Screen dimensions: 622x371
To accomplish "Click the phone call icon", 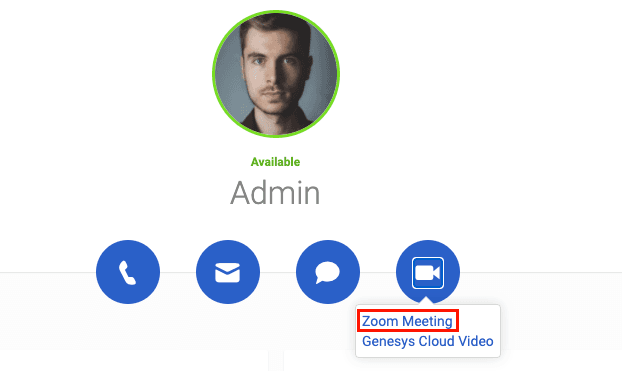I will pyautogui.click(x=128, y=272).
